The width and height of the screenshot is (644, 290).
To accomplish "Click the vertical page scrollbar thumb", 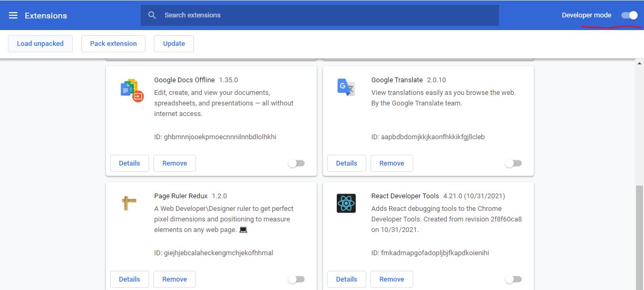I will (x=639, y=237).
